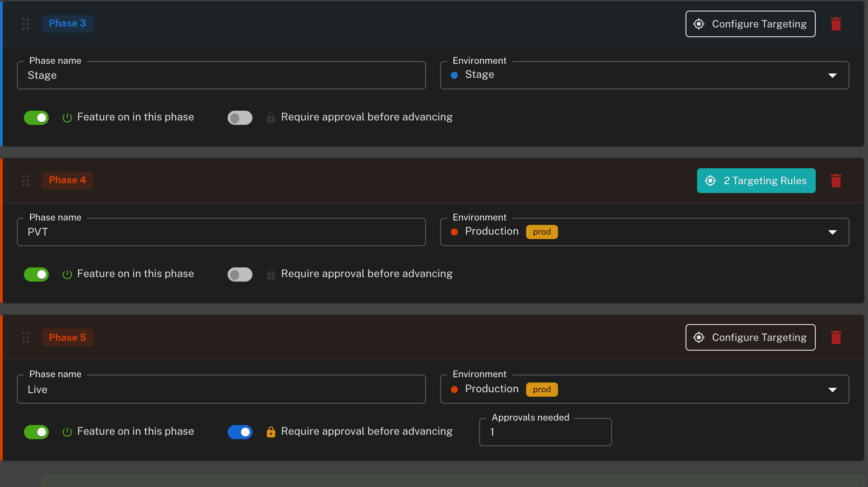Enable approval requirement for Stage phase
Screen dimensions: 868x487
click(240, 118)
